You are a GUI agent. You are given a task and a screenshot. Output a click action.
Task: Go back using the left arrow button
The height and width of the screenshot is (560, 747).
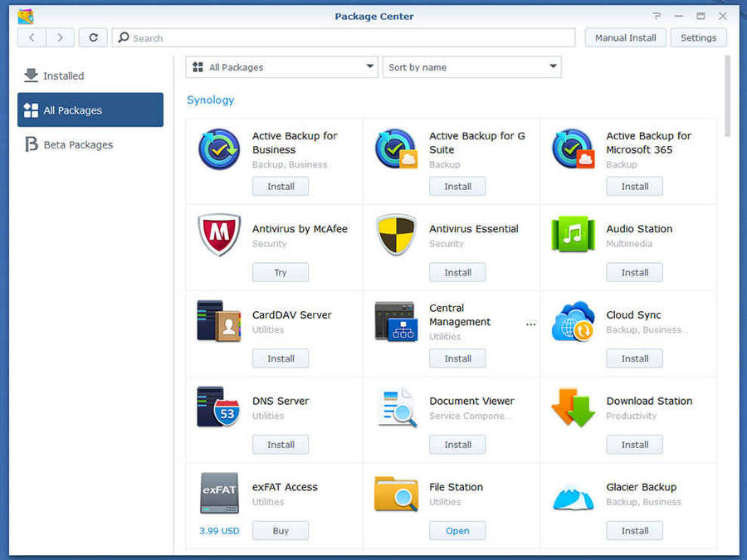32,37
